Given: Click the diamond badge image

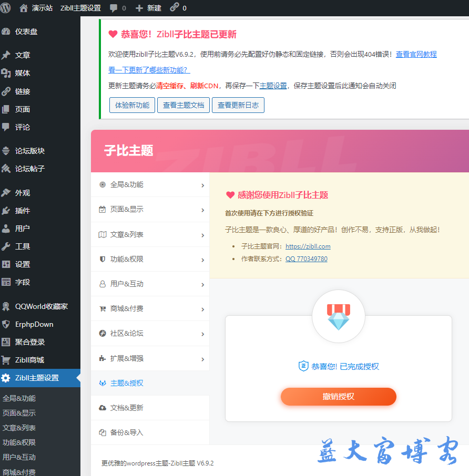Looking at the screenshot, I should pyautogui.click(x=339, y=317).
